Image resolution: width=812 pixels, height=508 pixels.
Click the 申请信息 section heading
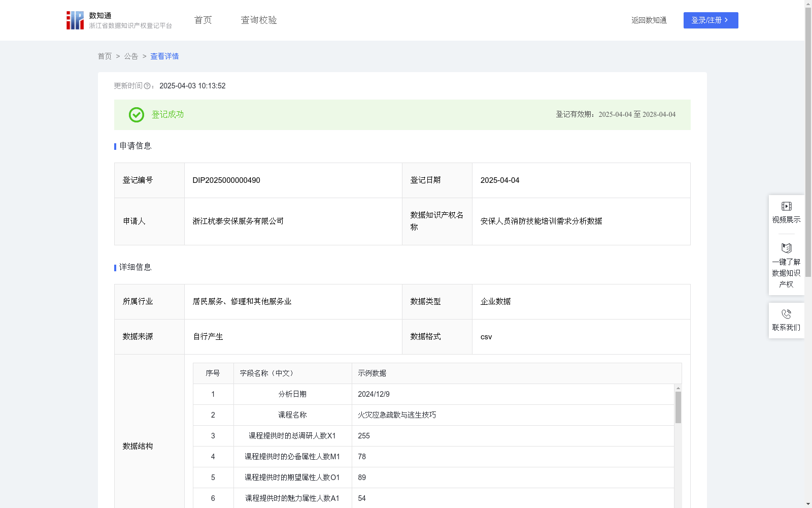click(135, 146)
